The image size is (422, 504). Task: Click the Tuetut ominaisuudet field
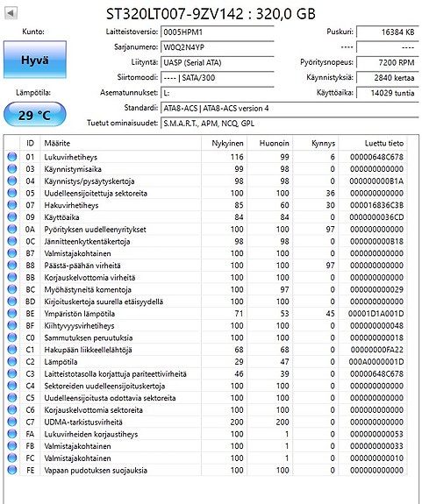point(290,124)
